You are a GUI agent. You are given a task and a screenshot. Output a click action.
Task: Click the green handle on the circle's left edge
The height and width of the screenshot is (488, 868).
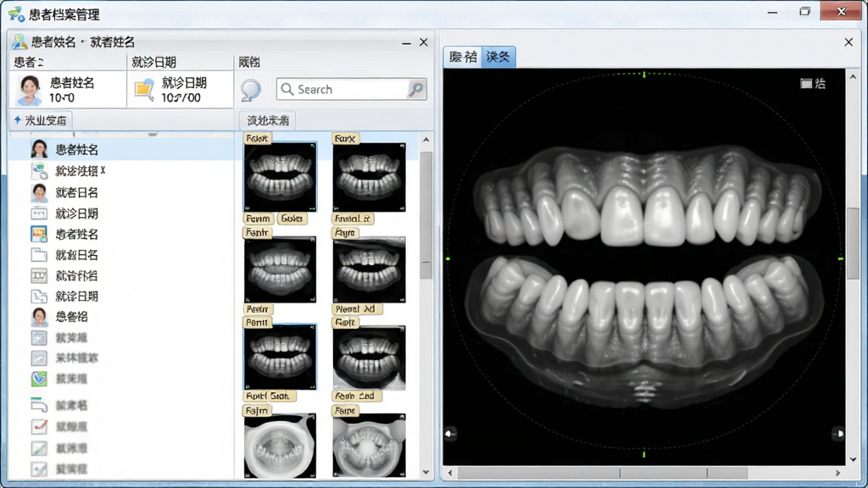(x=448, y=258)
